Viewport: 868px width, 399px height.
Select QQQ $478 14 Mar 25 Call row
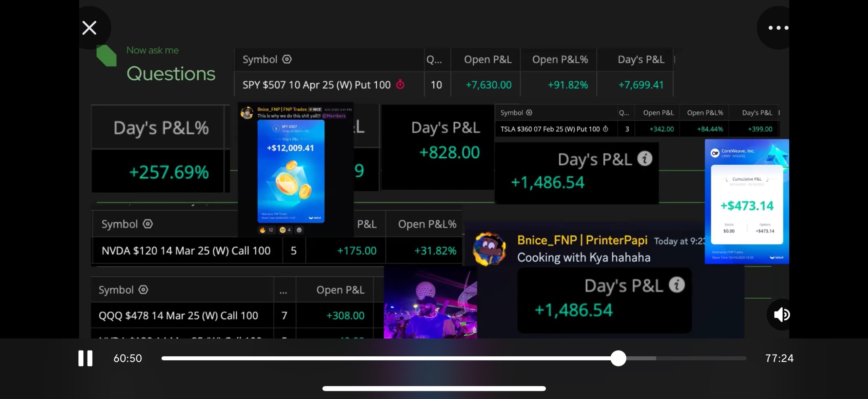pyautogui.click(x=237, y=315)
